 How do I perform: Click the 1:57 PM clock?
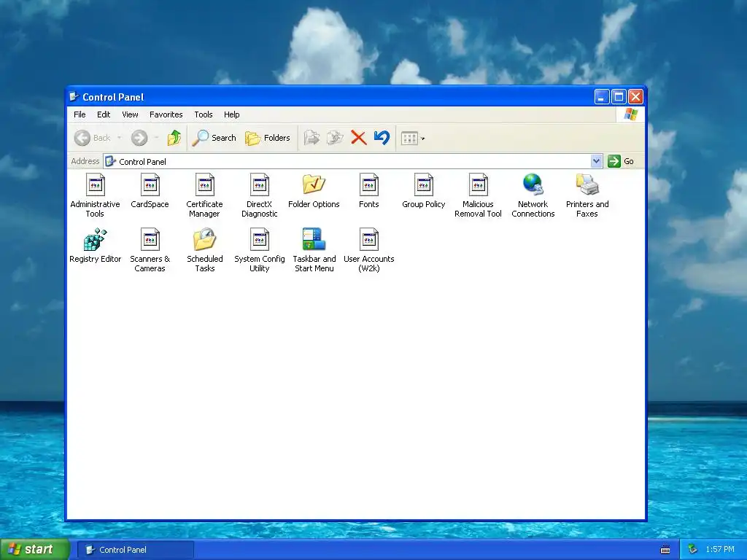pos(720,550)
